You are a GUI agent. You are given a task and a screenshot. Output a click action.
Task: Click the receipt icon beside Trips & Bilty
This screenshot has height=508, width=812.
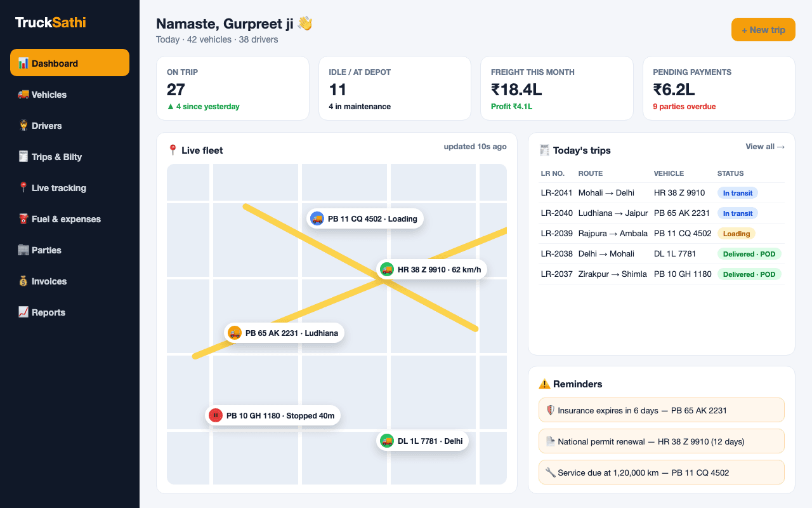tap(23, 156)
